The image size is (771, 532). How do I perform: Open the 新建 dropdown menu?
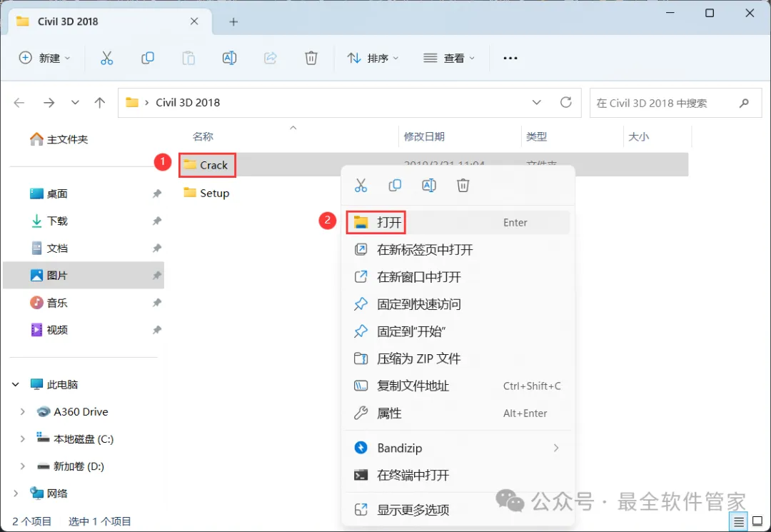click(45, 58)
